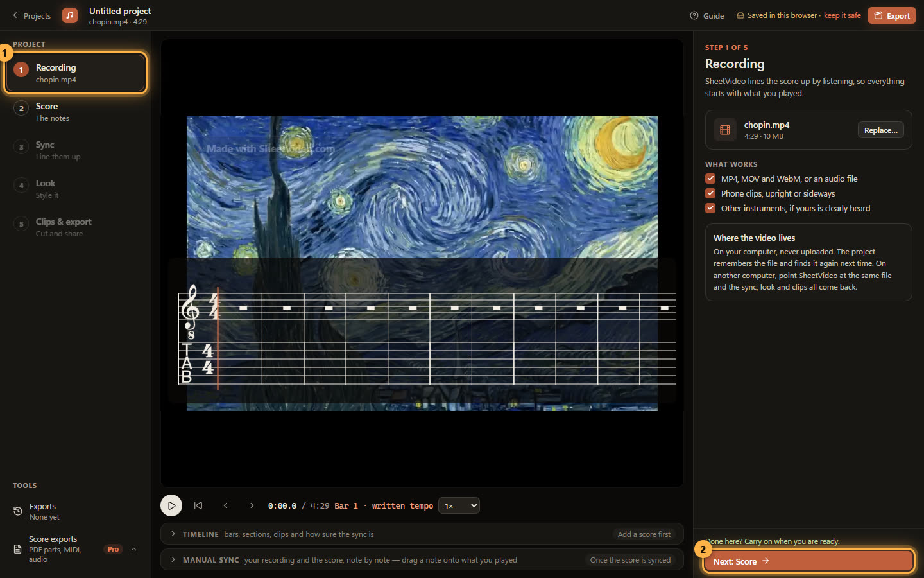Viewport: 924px width, 578px height.
Task: Click the Pro badge on Score exports
Action: pyautogui.click(x=114, y=549)
